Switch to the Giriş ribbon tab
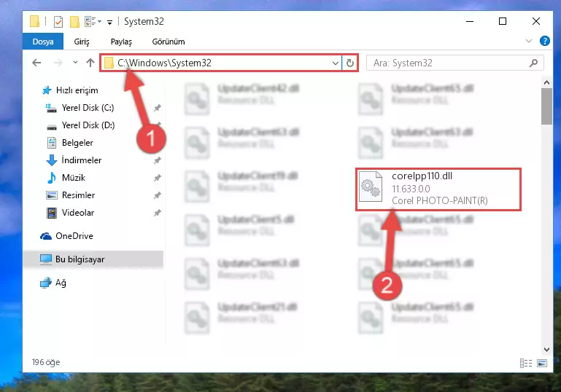This screenshot has height=392, width=561. pos(82,42)
